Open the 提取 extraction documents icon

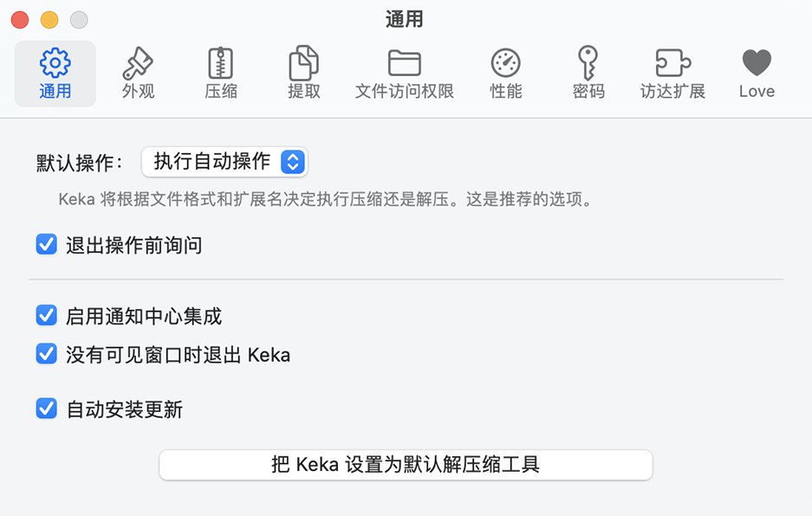pos(303,63)
